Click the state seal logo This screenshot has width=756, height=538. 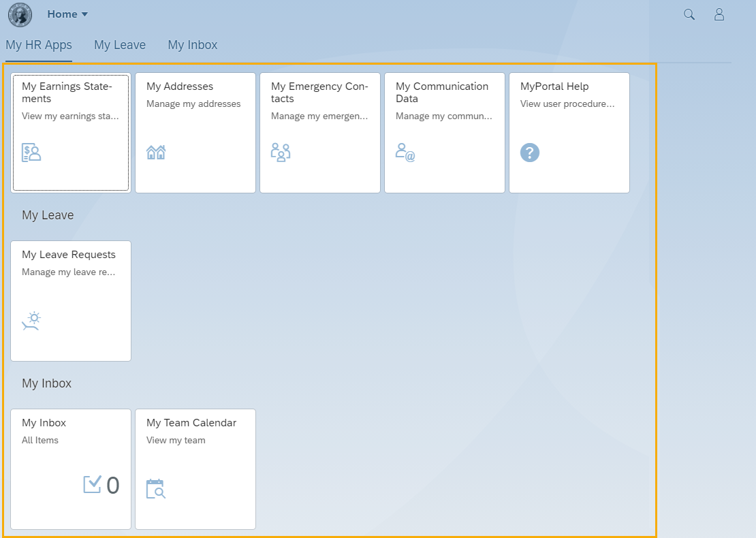click(x=20, y=14)
